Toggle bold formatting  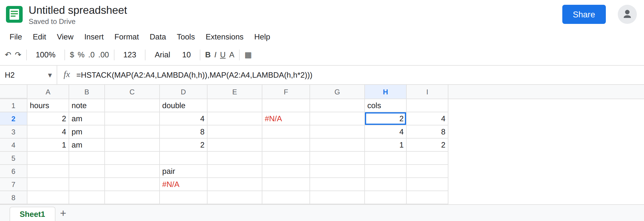pos(208,55)
